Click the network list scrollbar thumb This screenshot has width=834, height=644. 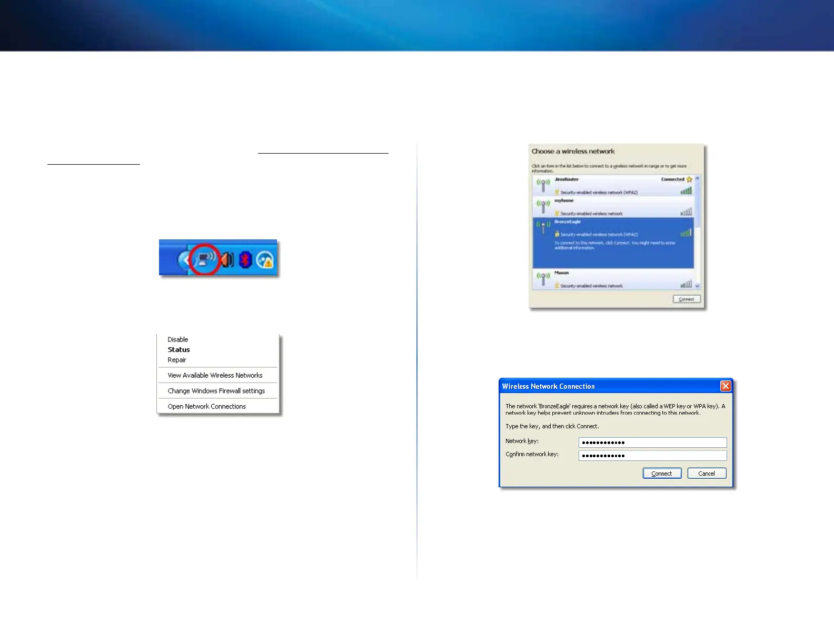[x=698, y=205]
